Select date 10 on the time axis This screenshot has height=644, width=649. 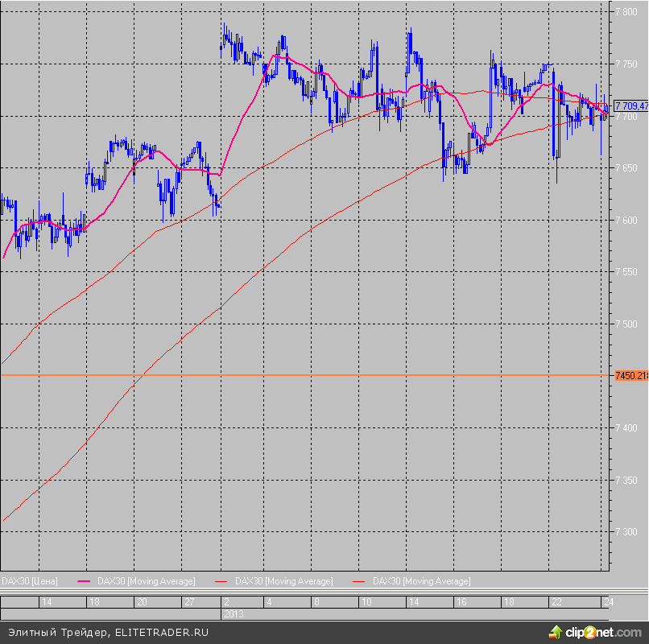point(366,602)
